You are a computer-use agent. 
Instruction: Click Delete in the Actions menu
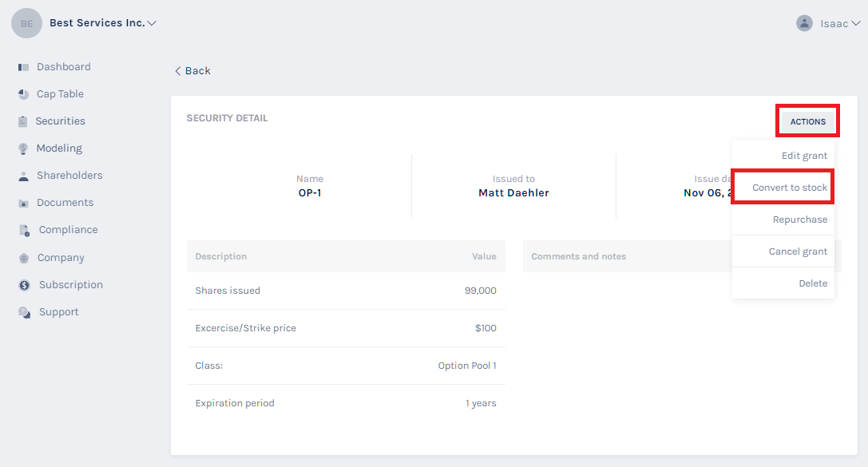813,283
